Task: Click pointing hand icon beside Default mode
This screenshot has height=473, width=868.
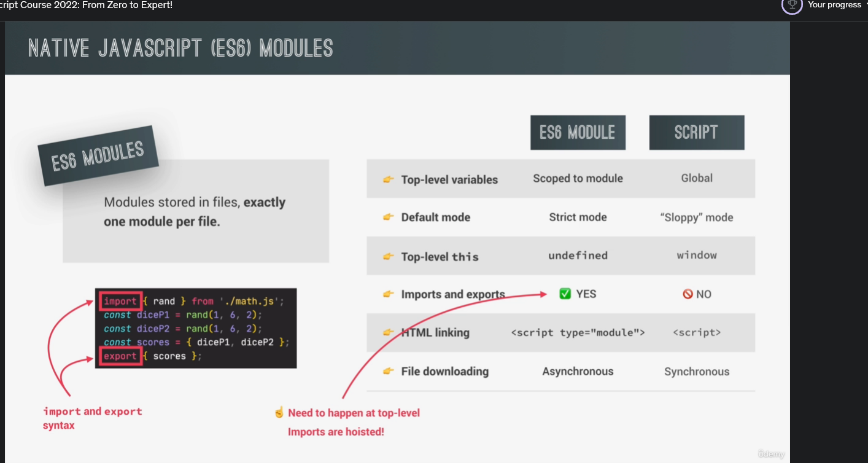Action: [x=388, y=217]
